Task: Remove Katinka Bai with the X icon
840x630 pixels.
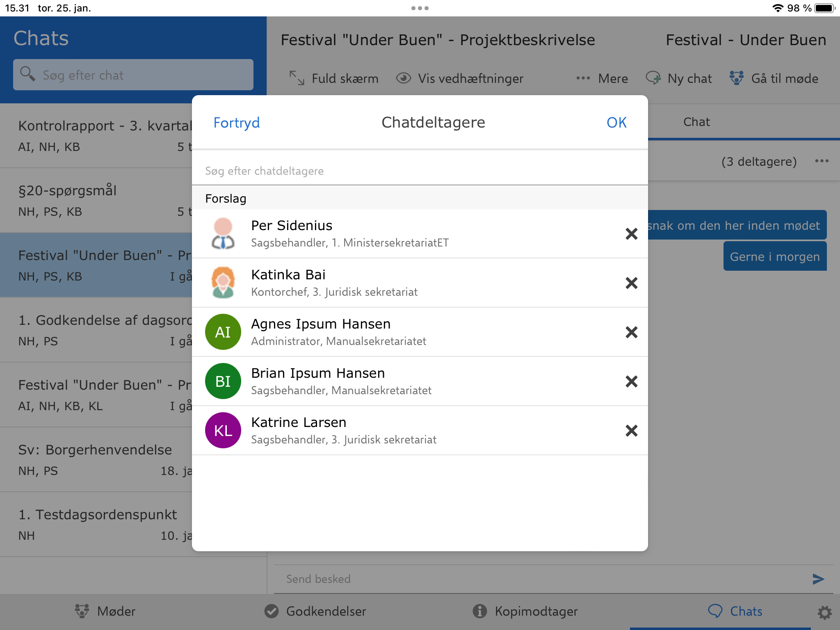Action: click(x=631, y=283)
